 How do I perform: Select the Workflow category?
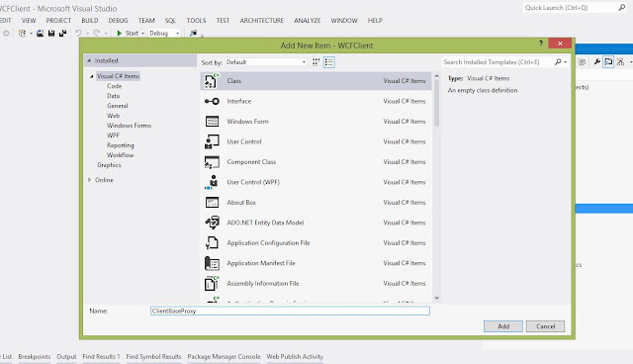[121, 155]
